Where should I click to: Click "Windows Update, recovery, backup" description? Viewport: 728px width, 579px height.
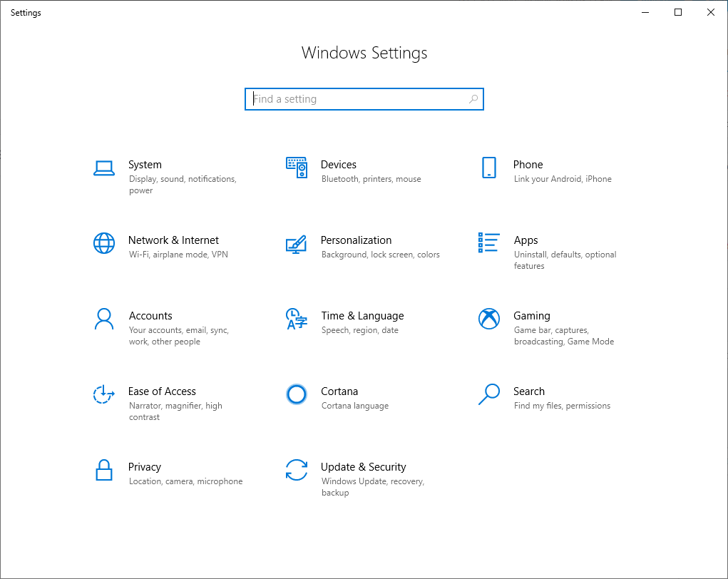(x=373, y=487)
